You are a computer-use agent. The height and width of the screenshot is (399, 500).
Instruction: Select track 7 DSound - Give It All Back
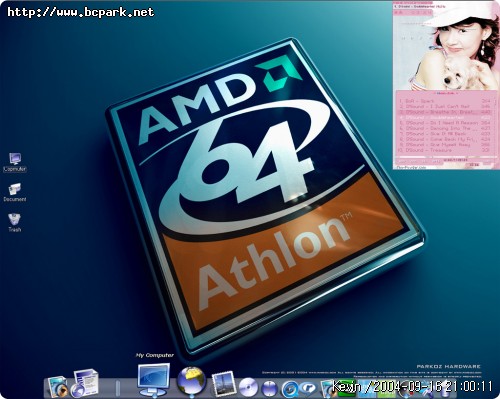pos(445,134)
